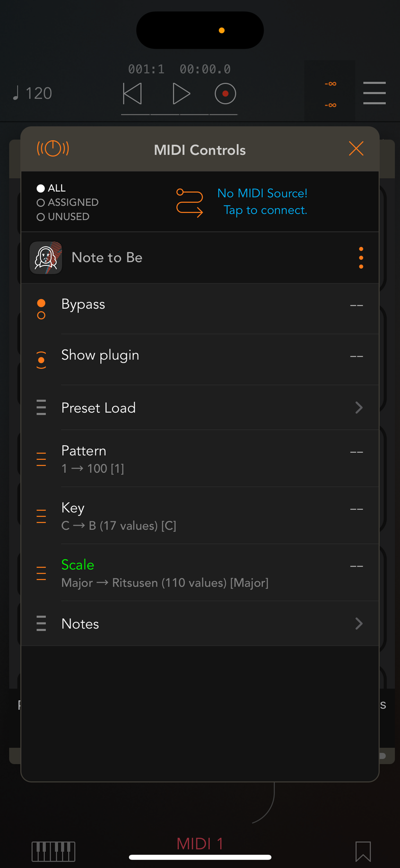Open the hamburger main menu

pyautogui.click(x=374, y=93)
